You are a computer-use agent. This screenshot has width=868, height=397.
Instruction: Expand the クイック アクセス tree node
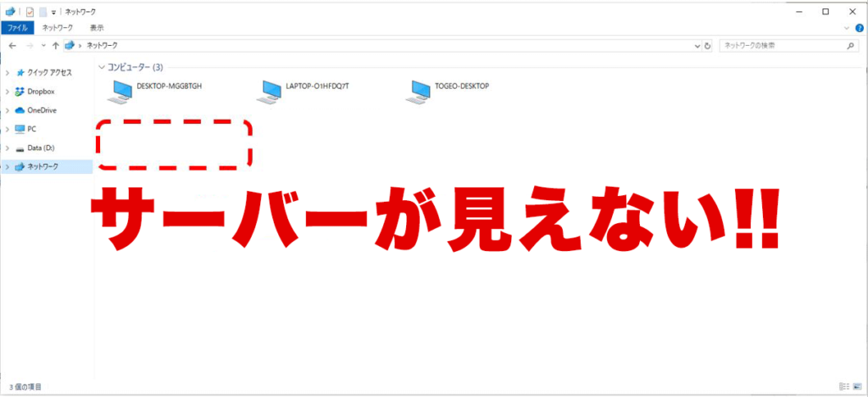click(x=7, y=73)
